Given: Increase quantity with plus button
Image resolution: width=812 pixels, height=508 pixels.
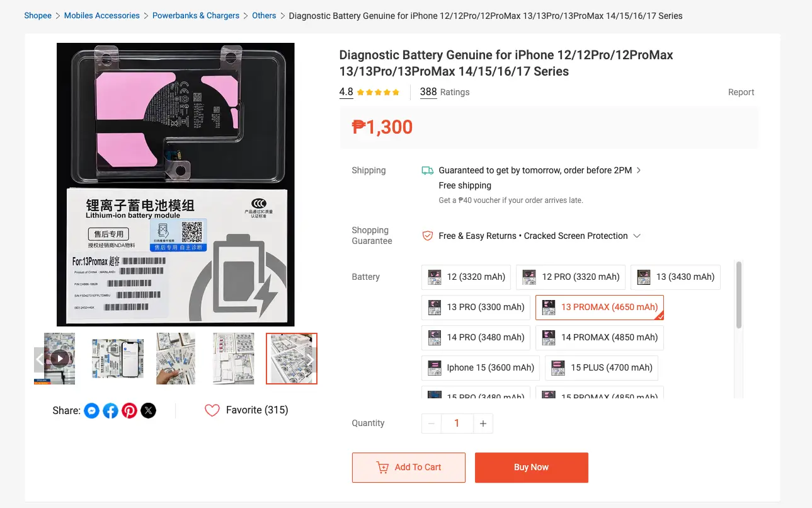Looking at the screenshot, I should tap(483, 424).
